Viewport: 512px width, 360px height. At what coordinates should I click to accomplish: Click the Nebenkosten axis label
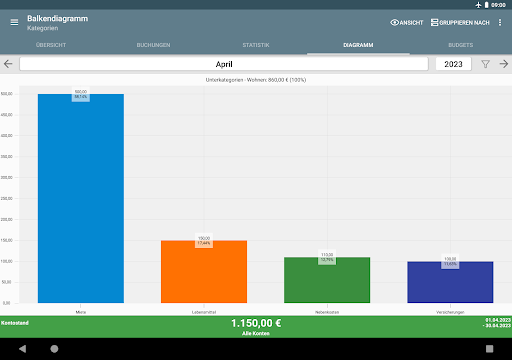(x=327, y=312)
